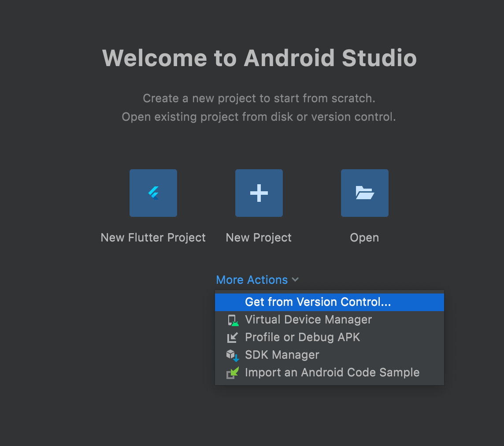
Task: Select Get from Version Control… menu entry
Action: [330, 302]
